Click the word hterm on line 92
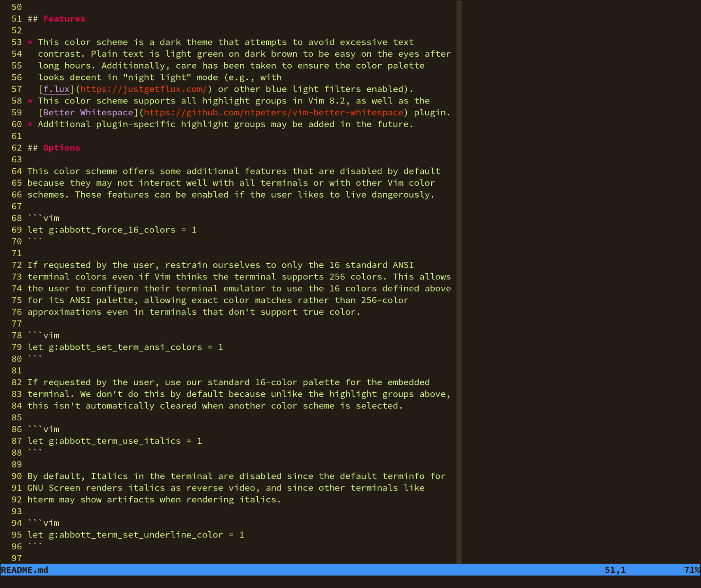Image resolution: width=701 pixels, height=588 pixels. tap(40, 500)
